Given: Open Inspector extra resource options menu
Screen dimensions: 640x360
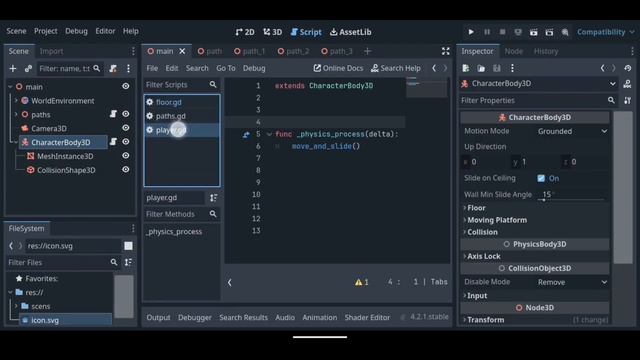Looking at the screenshot, I should [x=512, y=68].
